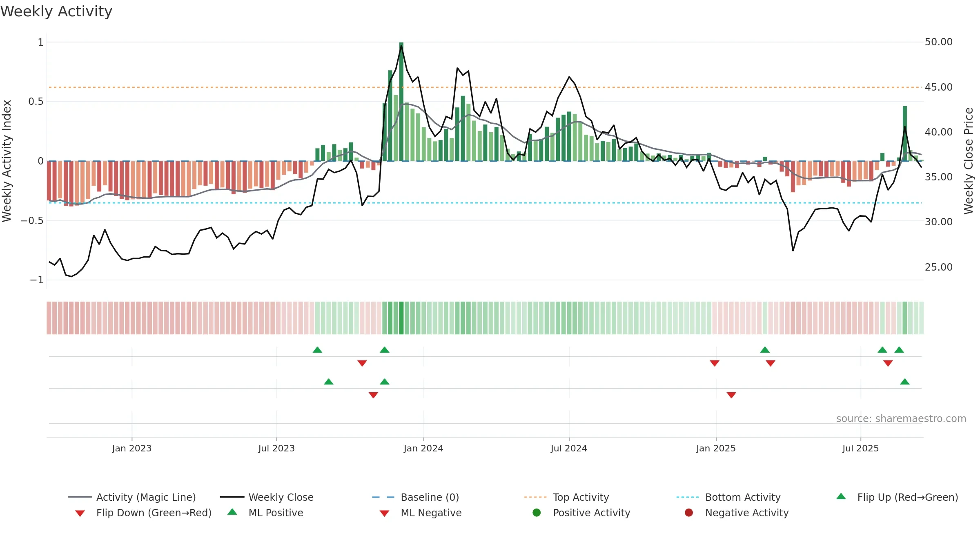Select the Mar 2025 Flip Down triangle marker

(x=771, y=363)
